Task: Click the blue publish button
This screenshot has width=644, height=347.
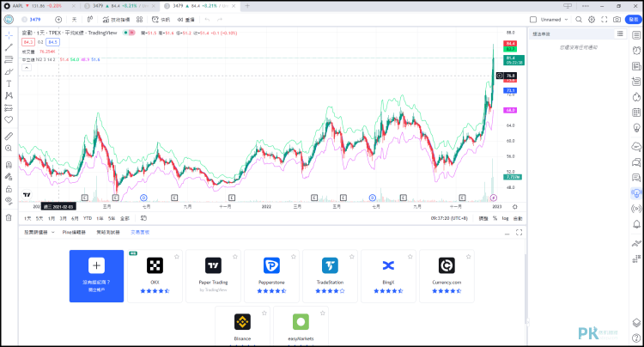Action: point(633,19)
